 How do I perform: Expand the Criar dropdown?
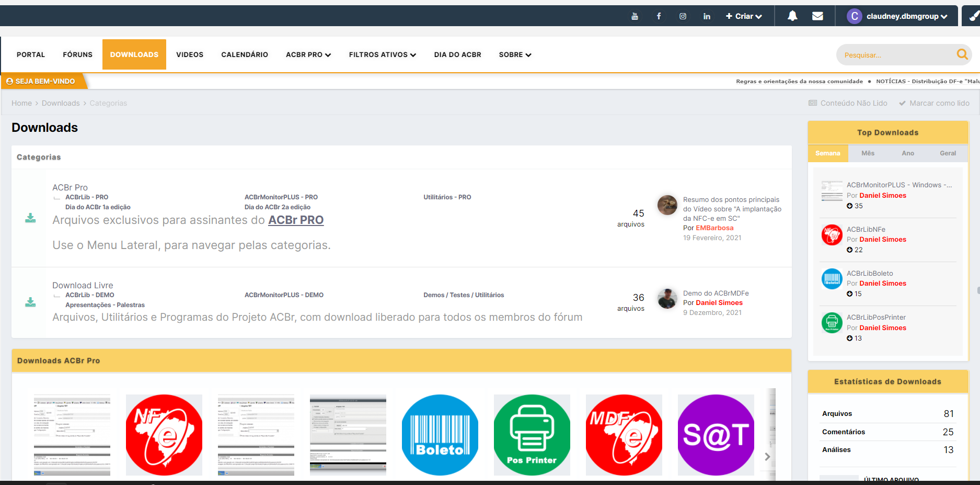click(744, 16)
